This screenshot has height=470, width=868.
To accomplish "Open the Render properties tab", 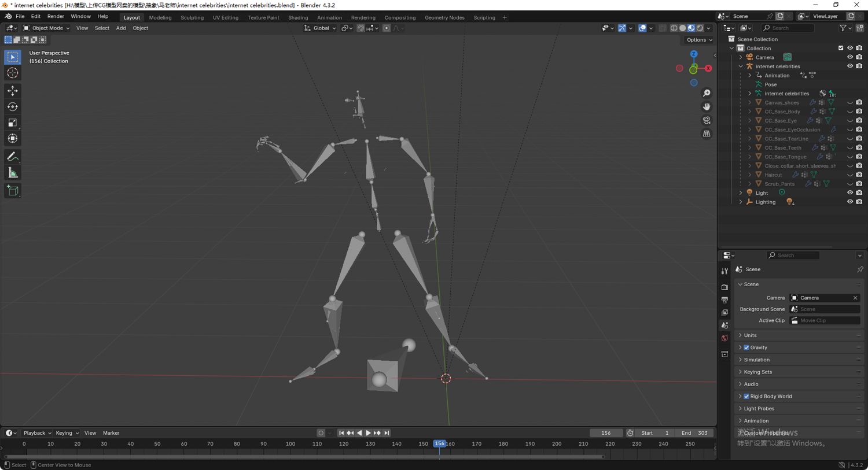I will pos(724,287).
